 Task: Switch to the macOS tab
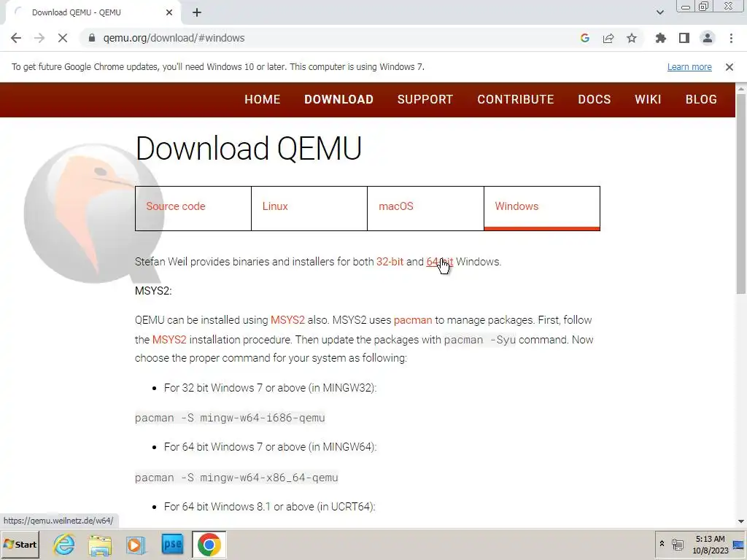pos(425,209)
